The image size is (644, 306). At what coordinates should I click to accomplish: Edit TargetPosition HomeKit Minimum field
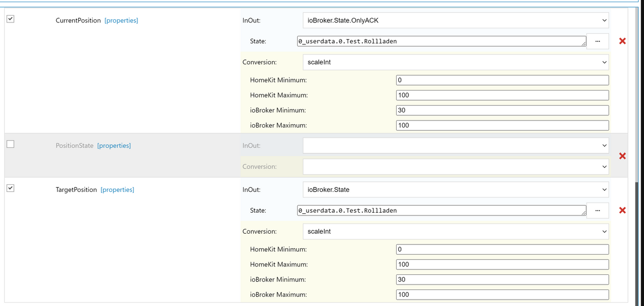pyautogui.click(x=502, y=249)
